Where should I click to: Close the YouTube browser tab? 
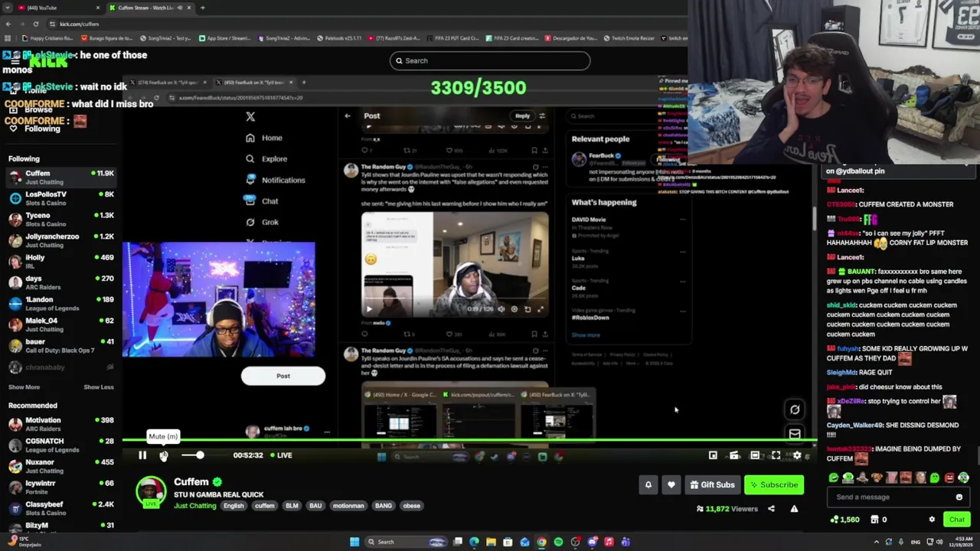click(97, 8)
